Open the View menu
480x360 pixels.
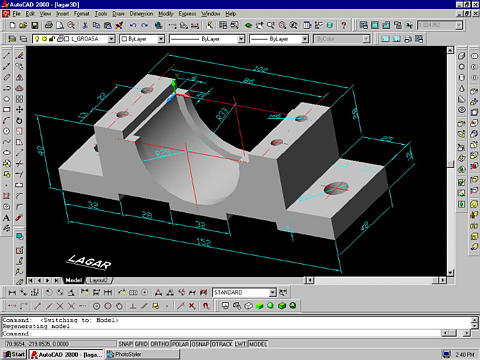(x=45, y=14)
